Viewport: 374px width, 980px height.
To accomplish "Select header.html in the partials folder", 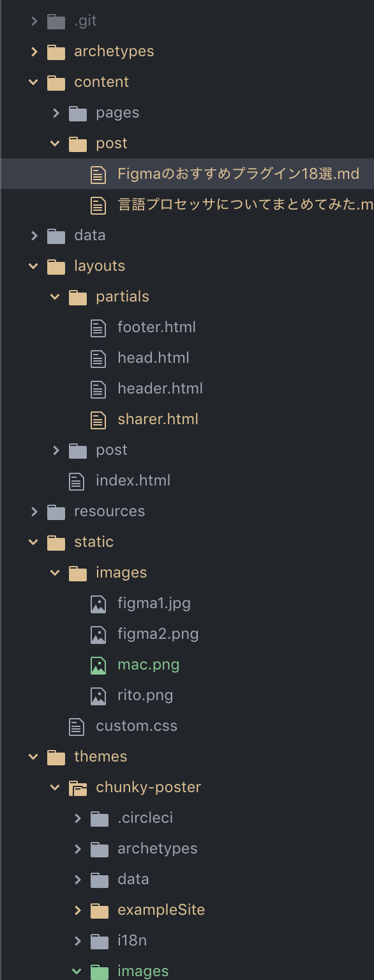I will [x=160, y=388].
